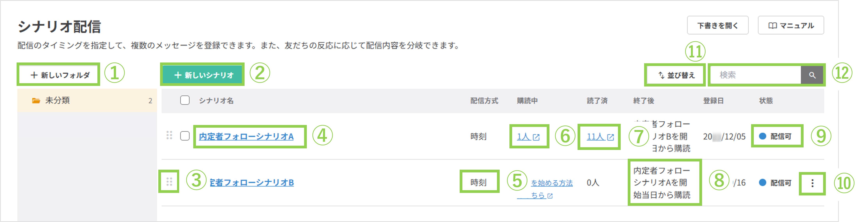Screen dimensions: 868x222
Task: Check the 内定者フォローシナリオA row checkbox
Action: coord(185,136)
